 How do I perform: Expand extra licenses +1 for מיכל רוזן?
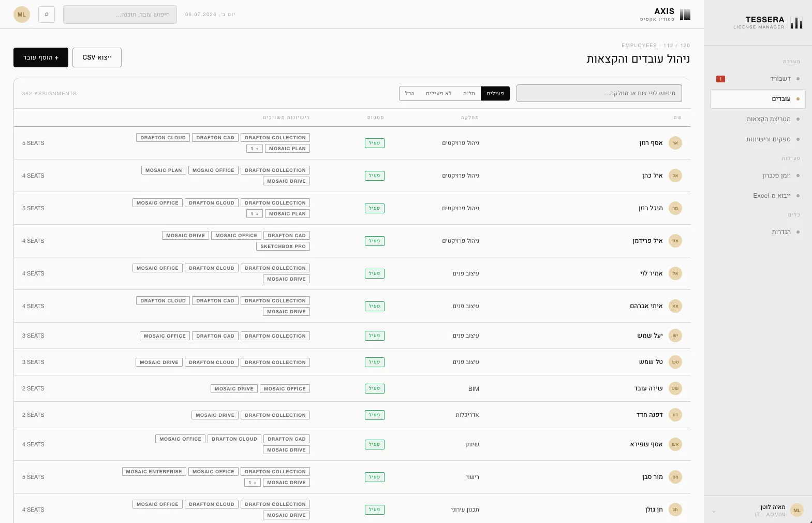point(255,214)
